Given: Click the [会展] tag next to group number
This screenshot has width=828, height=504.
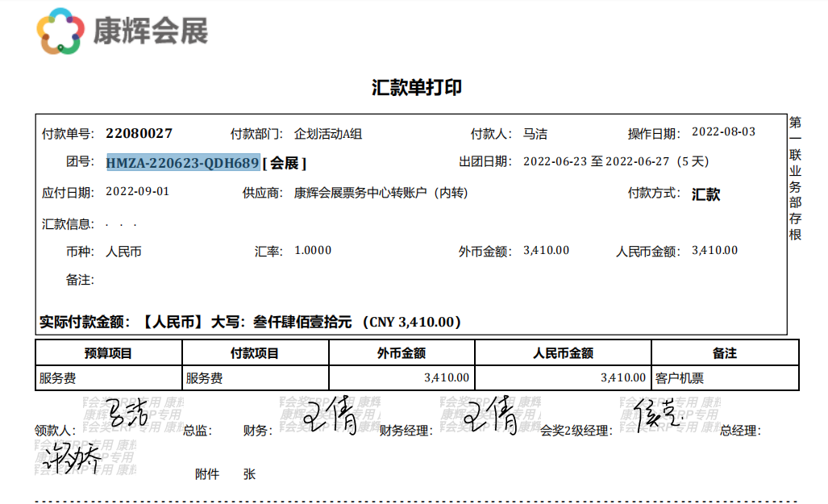Looking at the screenshot, I should pyautogui.click(x=285, y=164).
